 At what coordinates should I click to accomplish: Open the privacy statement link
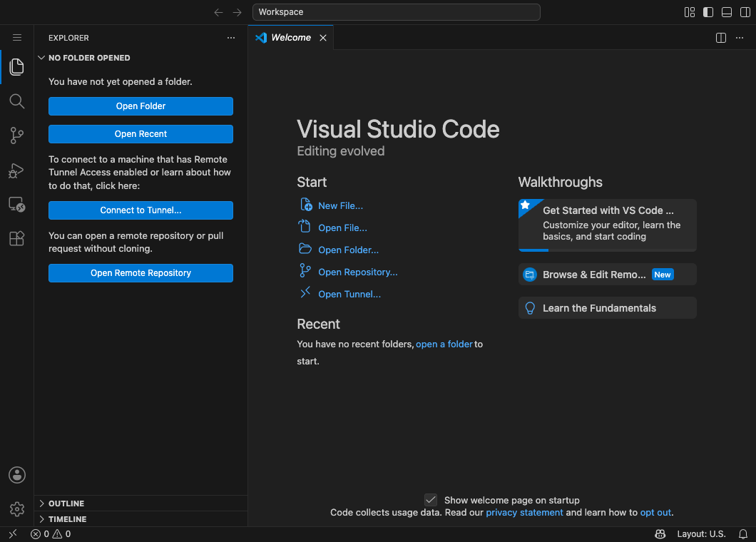point(524,512)
